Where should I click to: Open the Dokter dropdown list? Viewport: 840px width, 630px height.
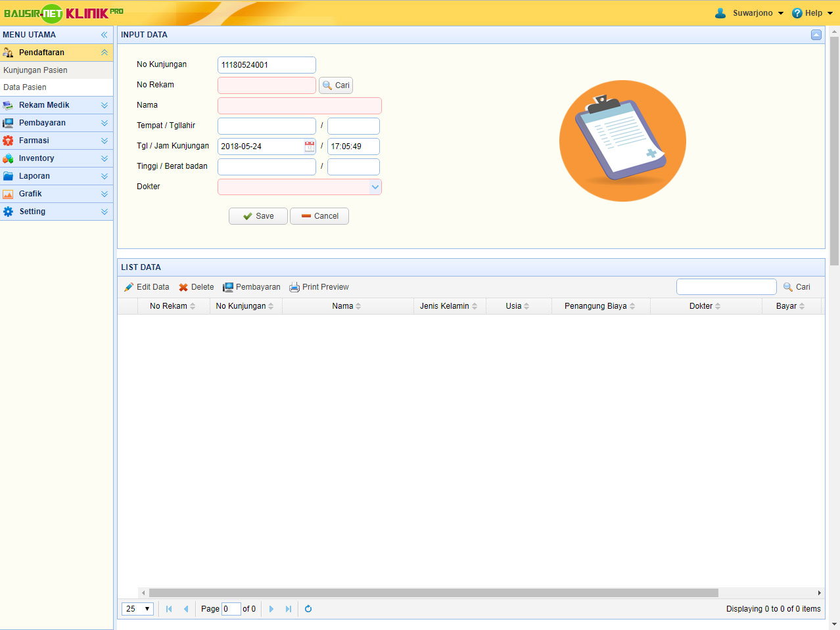tap(375, 187)
